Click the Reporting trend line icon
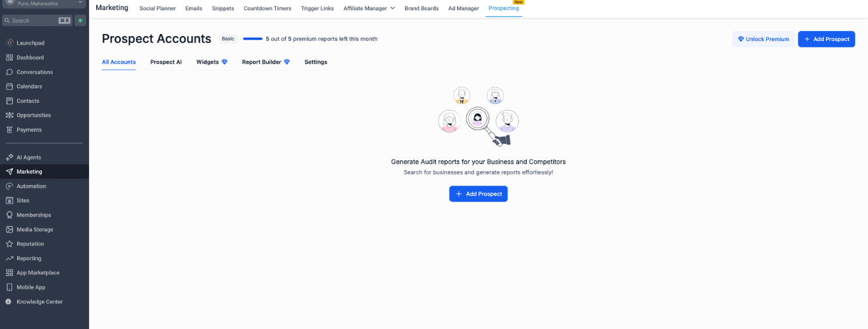The width and height of the screenshot is (868, 329). coord(9,258)
